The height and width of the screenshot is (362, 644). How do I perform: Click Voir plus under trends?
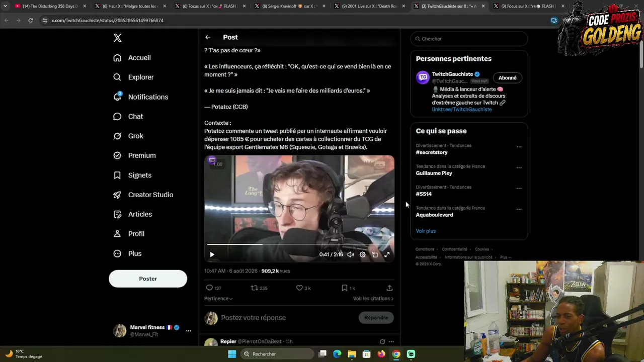pyautogui.click(x=426, y=231)
